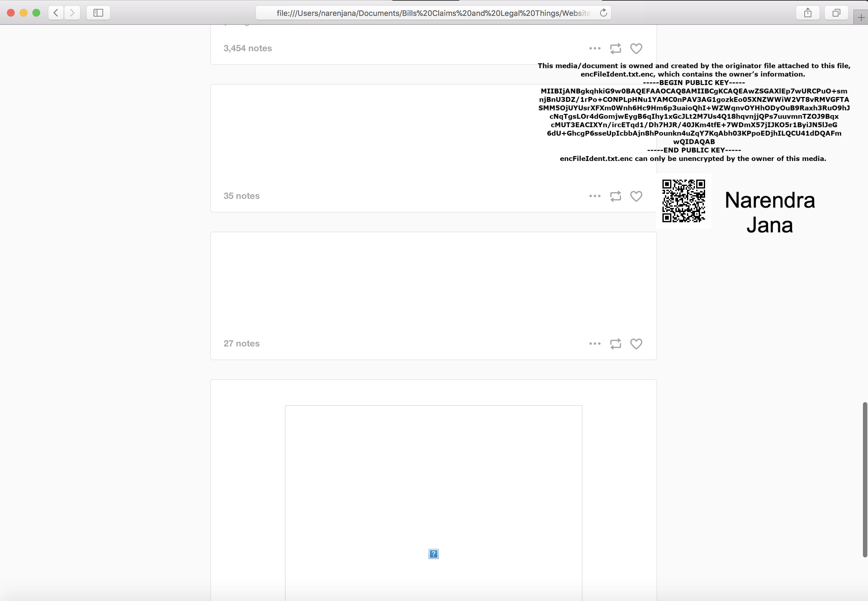Go forward with Safari's forward arrow
This screenshot has height=601, width=868.
[x=72, y=13]
